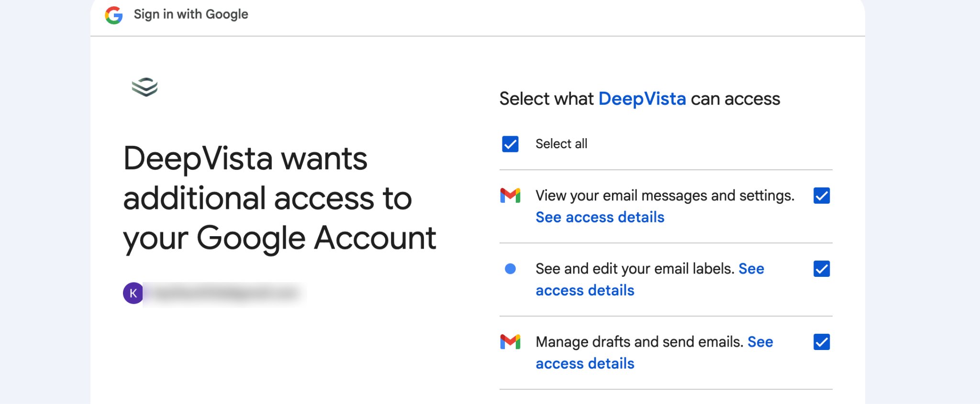The image size is (980, 404).
Task: Click the blurred account email address
Action: pos(225,293)
